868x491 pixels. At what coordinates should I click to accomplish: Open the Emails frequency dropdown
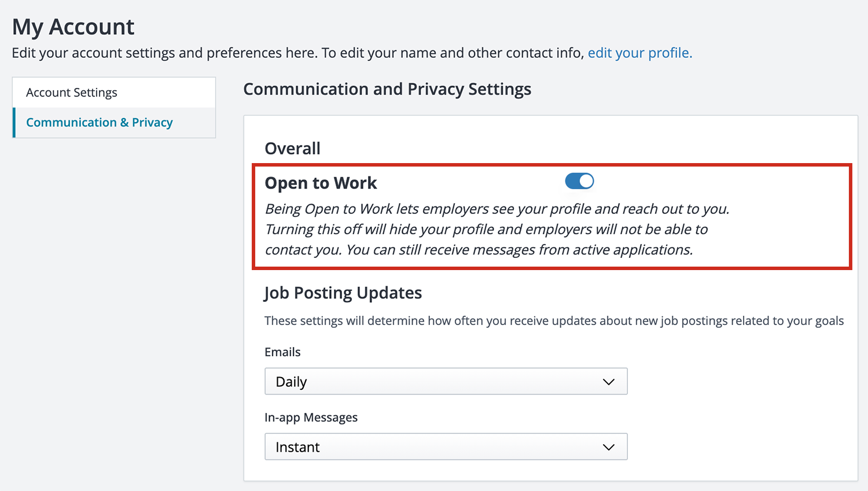(446, 381)
